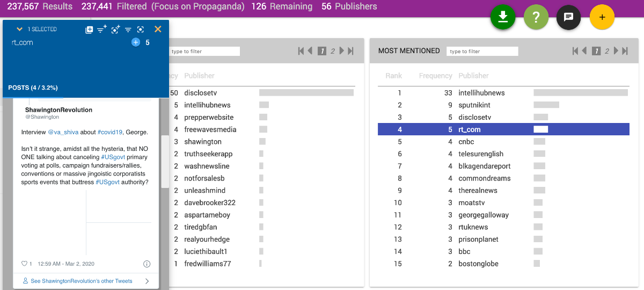Switch to the POSTS tab
This screenshot has width=644, height=290.
tap(33, 88)
